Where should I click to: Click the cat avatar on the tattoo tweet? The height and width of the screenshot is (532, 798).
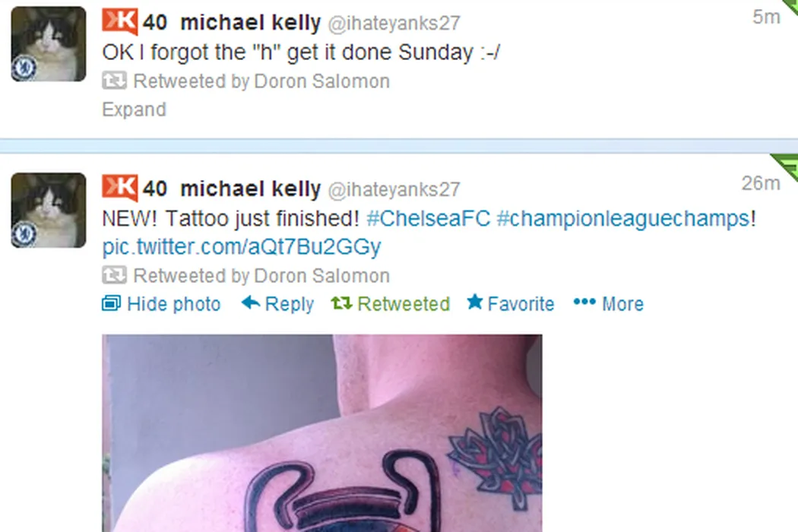49,211
